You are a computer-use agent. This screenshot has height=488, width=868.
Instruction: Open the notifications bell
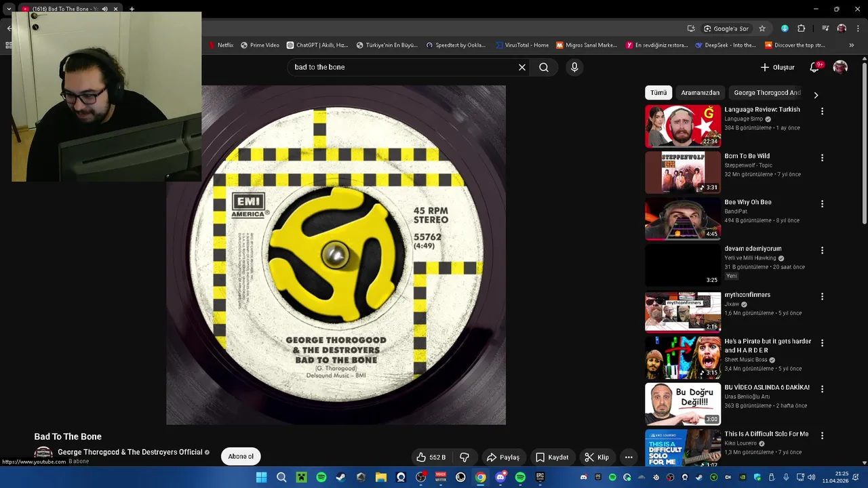pyautogui.click(x=814, y=67)
